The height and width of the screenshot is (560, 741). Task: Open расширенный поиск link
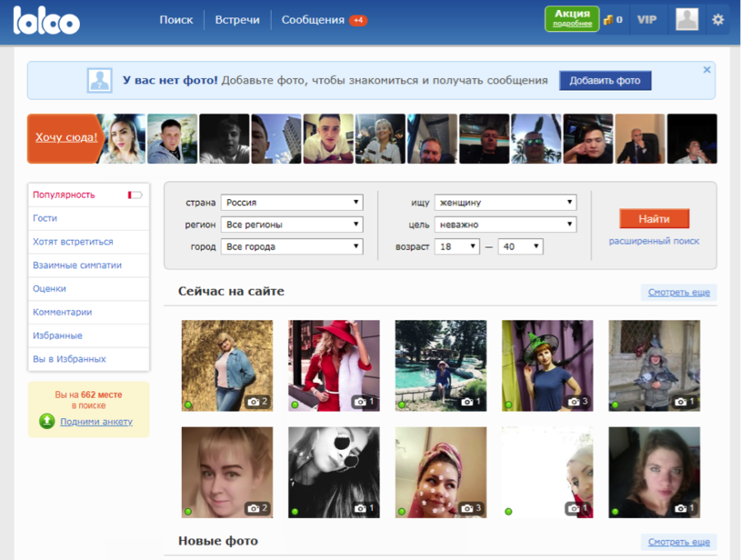coord(654,241)
